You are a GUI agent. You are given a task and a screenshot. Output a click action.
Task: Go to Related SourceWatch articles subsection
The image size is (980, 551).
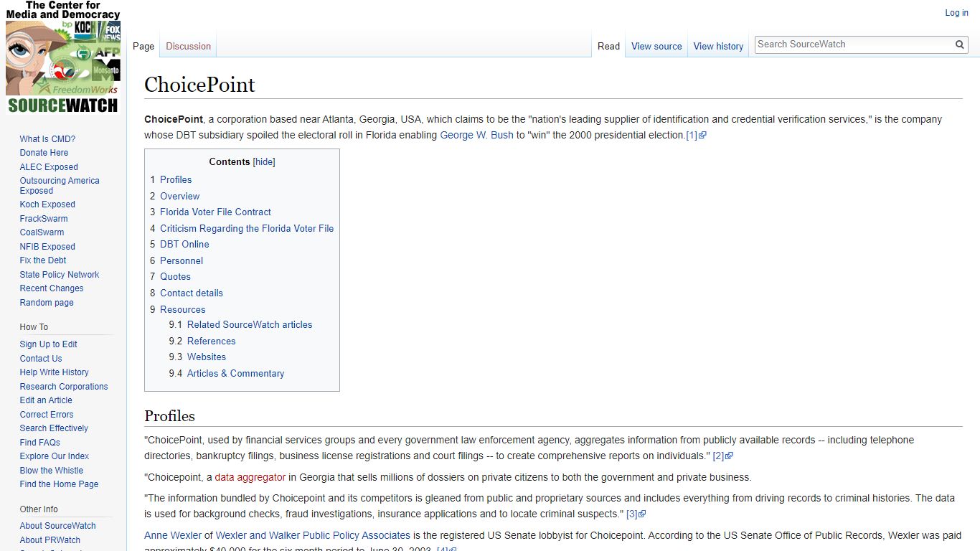point(250,324)
